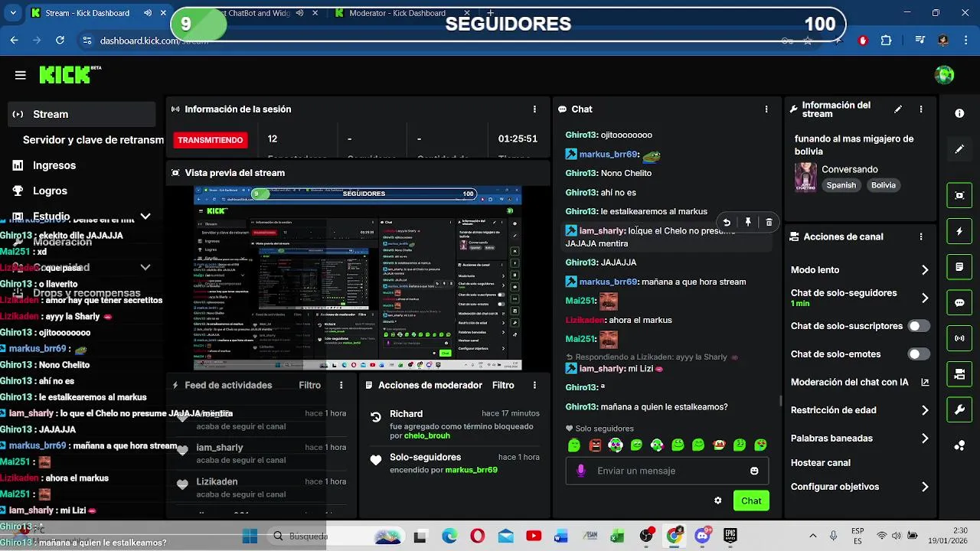980x551 pixels.
Task: Click the layout panel icon in right sidebar
Action: pyautogui.click(x=959, y=374)
